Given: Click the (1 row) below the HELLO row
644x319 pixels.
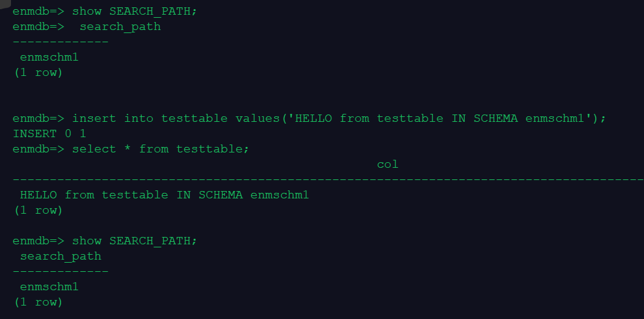Looking at the screenshot, I should click(38, 210).
